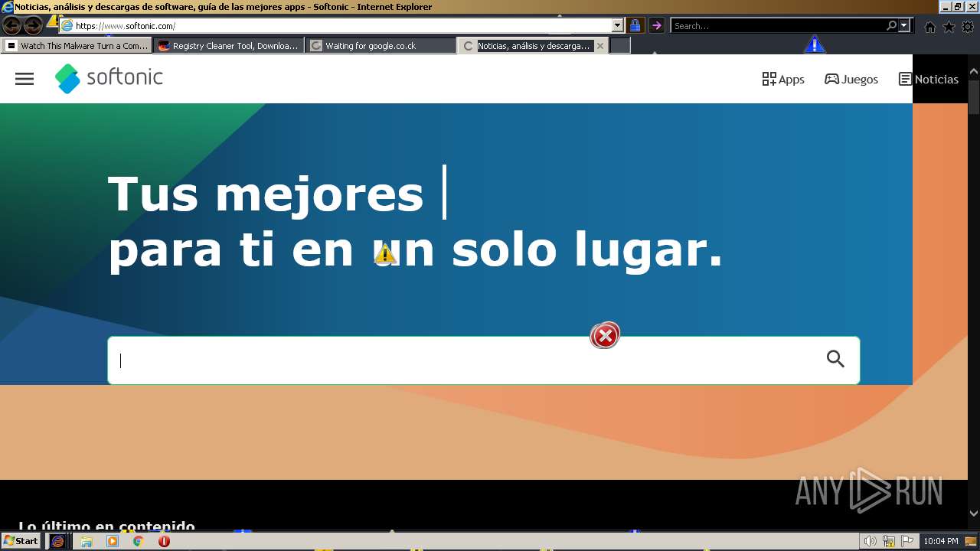Image resolution: width=980 pixels, height=551 pixels.
Task: Go back with the browser Back button
Action: 11,26
